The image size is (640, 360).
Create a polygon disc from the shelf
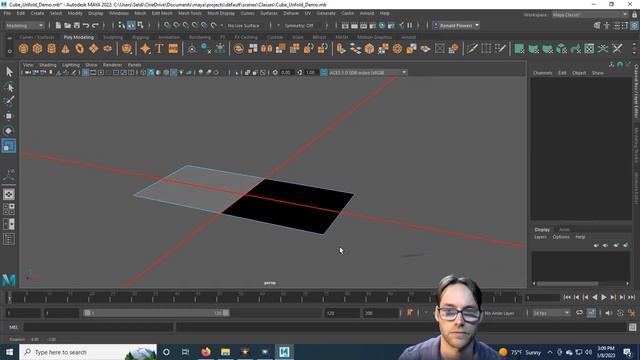click(x=107, y=49)
